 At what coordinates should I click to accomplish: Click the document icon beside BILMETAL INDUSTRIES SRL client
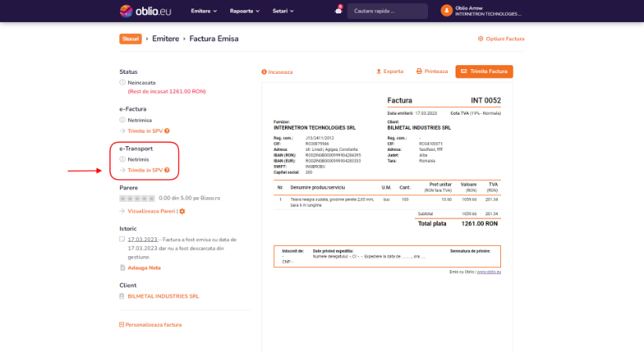point(122,296)
